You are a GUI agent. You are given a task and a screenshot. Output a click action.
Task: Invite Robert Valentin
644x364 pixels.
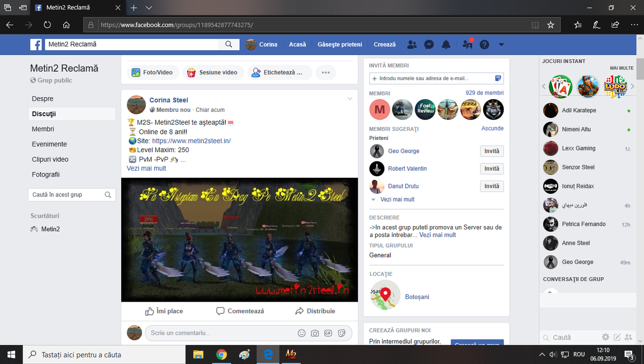[492, 169]
